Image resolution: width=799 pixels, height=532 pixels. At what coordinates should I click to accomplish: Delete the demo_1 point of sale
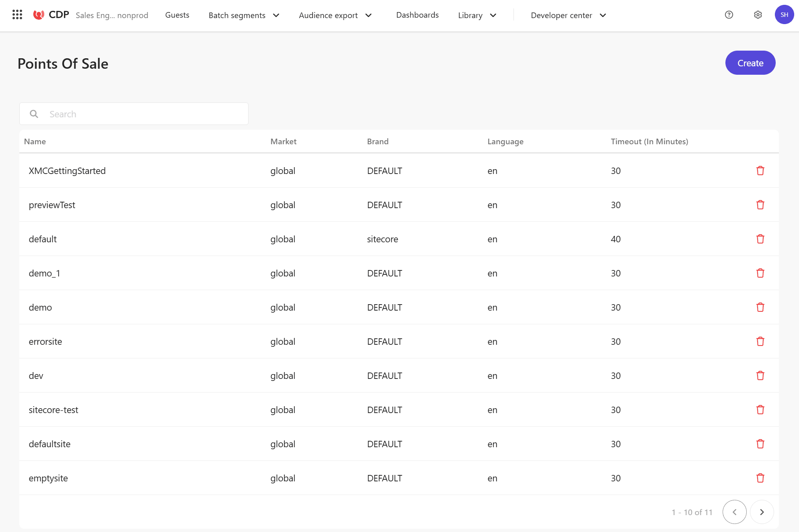760,273
